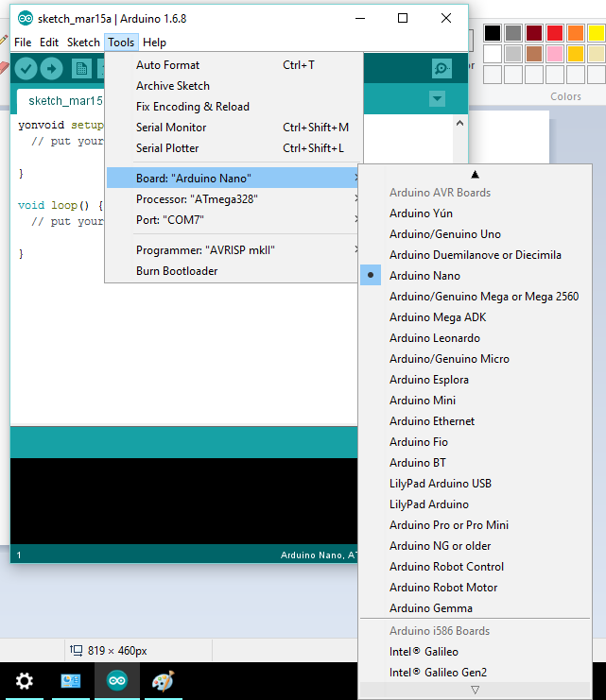Viewport: 606px width, 700px height.
Task: Open the Serial Monitor magnifier icon
Action: [442, 68]
